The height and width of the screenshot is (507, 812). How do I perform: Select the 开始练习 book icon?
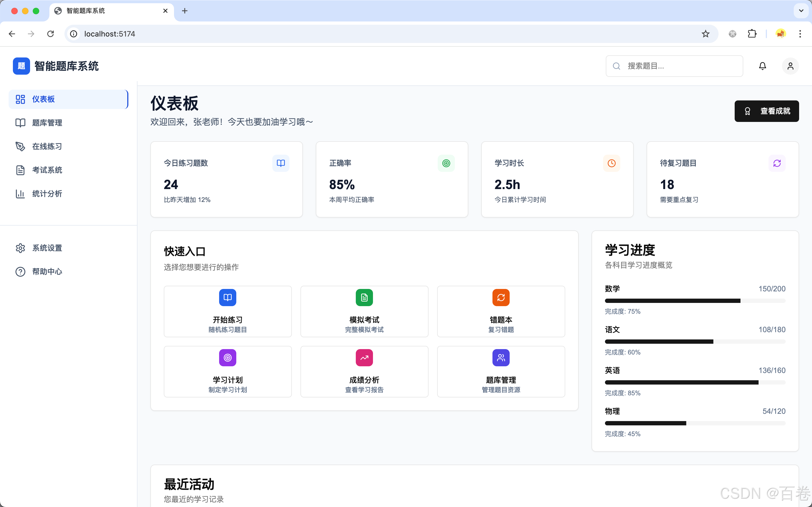click(227, 298)
